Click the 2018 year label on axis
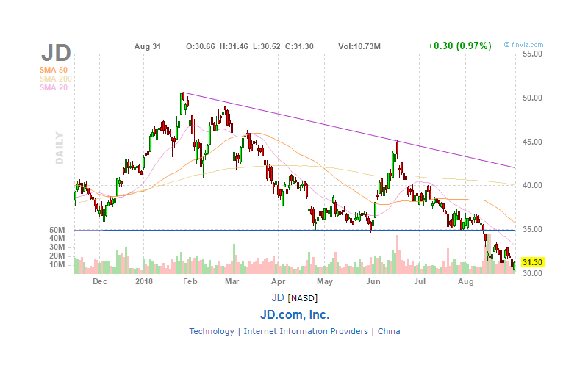588x376 pixels. point(144,281)
